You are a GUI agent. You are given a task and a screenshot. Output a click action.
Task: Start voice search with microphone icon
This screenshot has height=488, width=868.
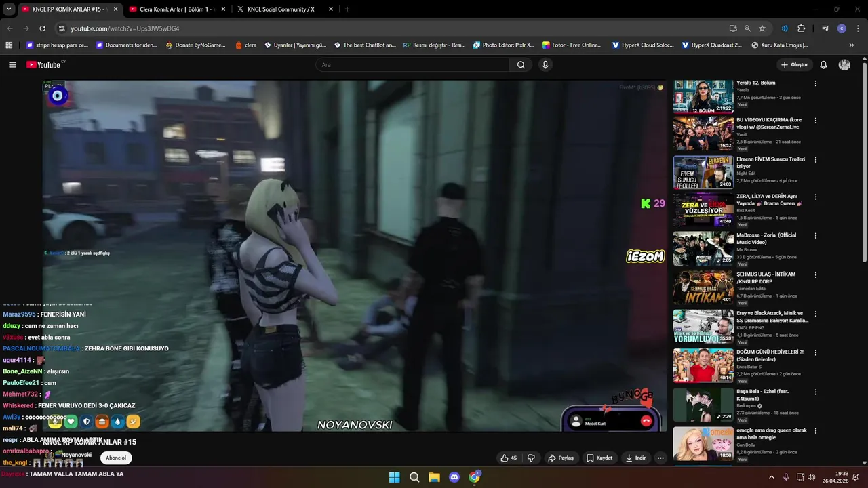click(545, 65)
